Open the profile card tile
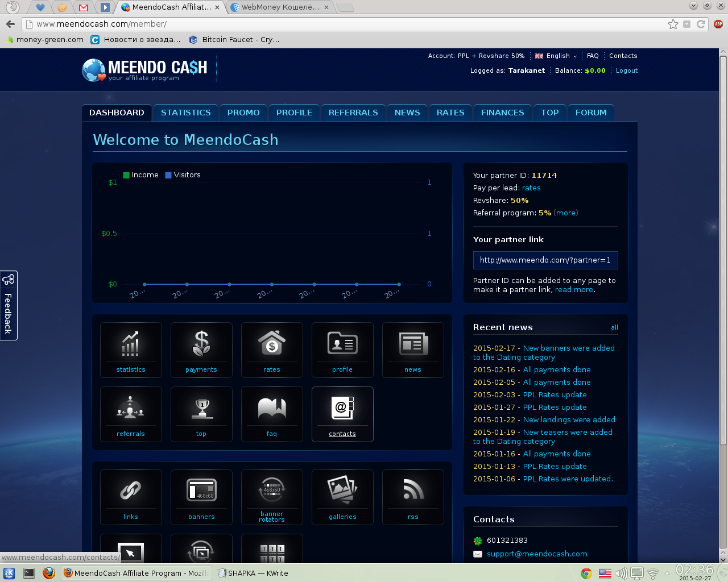This screenshot has width=728, height=582. 342,350
